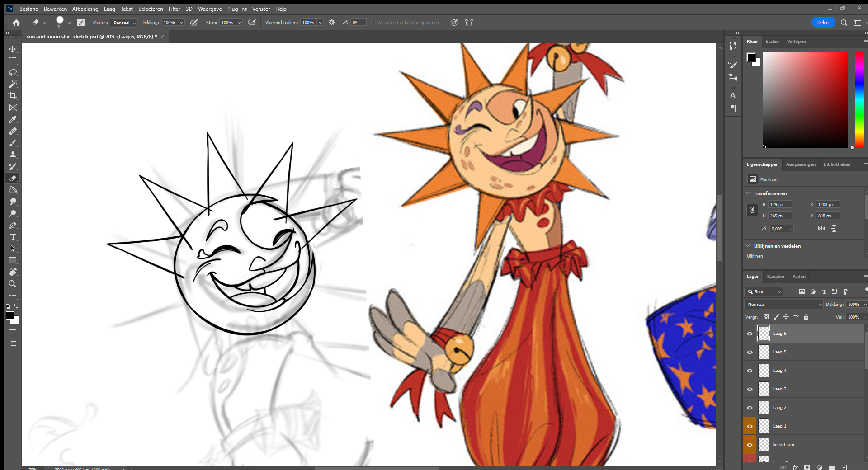This screenshot has width=868, height=470.
Task: Switch to the Aanpassingen tab
Action: tap(801, 164)
